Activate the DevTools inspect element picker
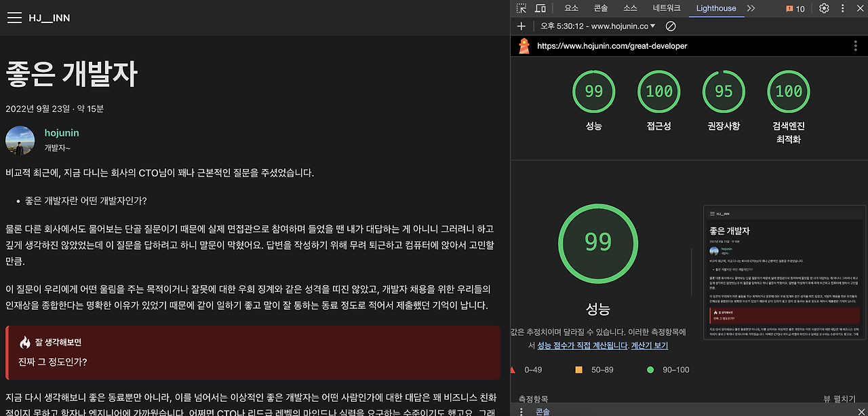Viewport: 868px width, 416px height. pos(521,8)
